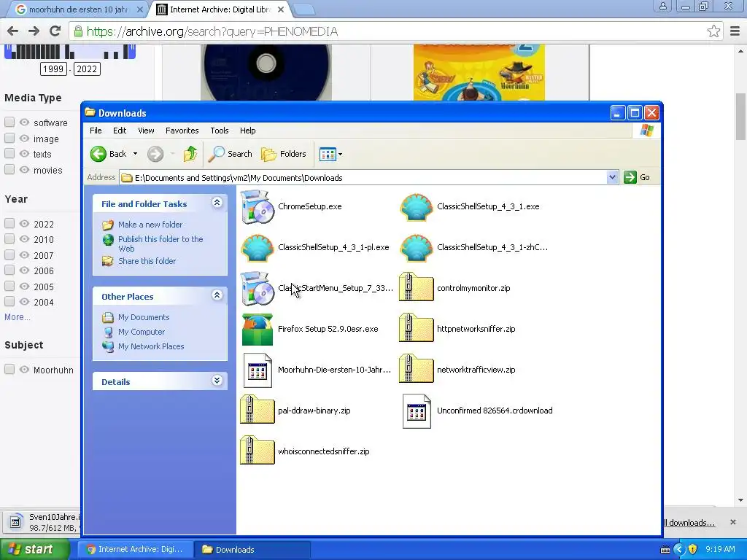The image size is (747, 560).
Task: Click the Up one level folder icon
Action: click(x=190, y=154)
